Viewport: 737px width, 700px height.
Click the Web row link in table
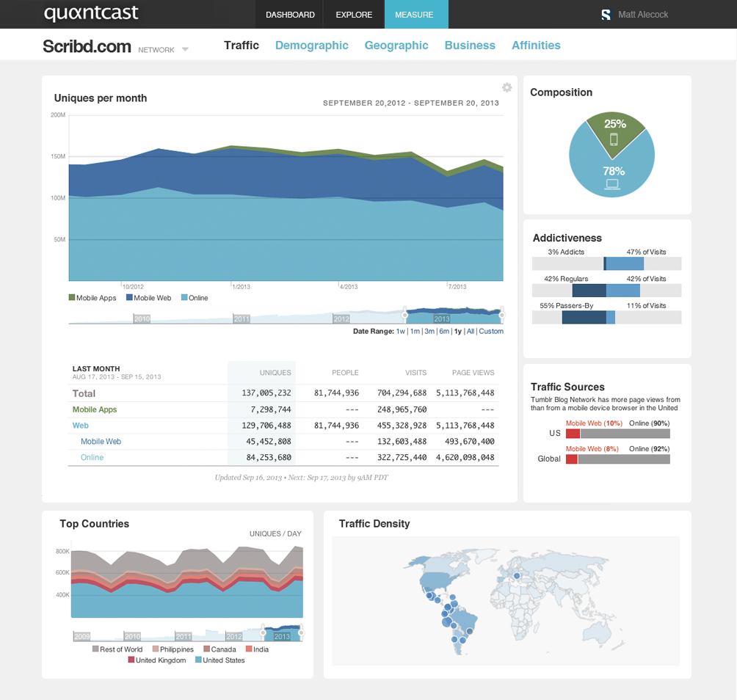pos(80,426)
